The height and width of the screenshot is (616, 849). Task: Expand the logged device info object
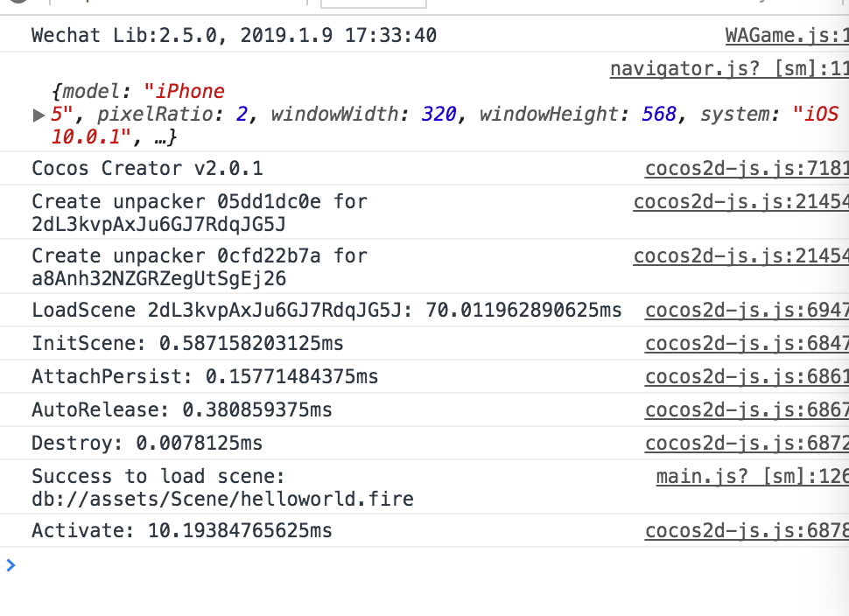pyautogui.click(x=38, y=115)
